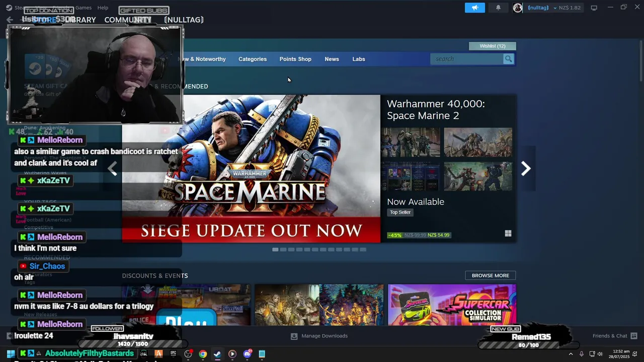
Task: Open Google Chrome from the taskbar
Action: pos(203,354)
